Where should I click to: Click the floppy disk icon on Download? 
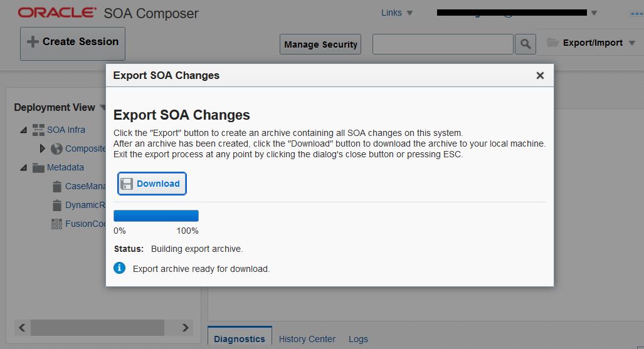(x=127, y=184)
